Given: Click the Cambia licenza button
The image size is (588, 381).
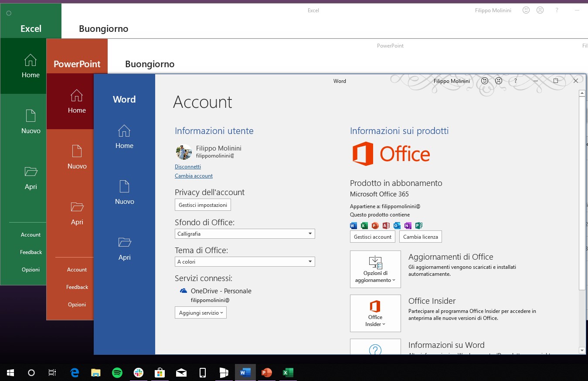Looking at the screenshot, I should (x=421, y=237).
